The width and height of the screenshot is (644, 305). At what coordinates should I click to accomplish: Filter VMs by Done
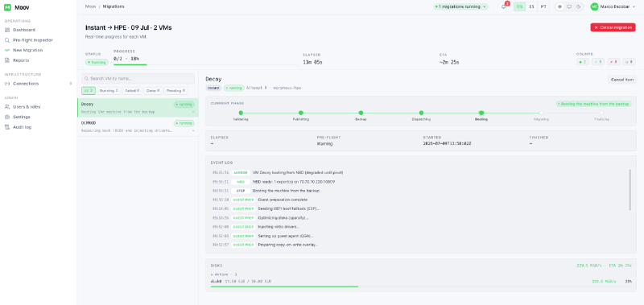[153, 91]
